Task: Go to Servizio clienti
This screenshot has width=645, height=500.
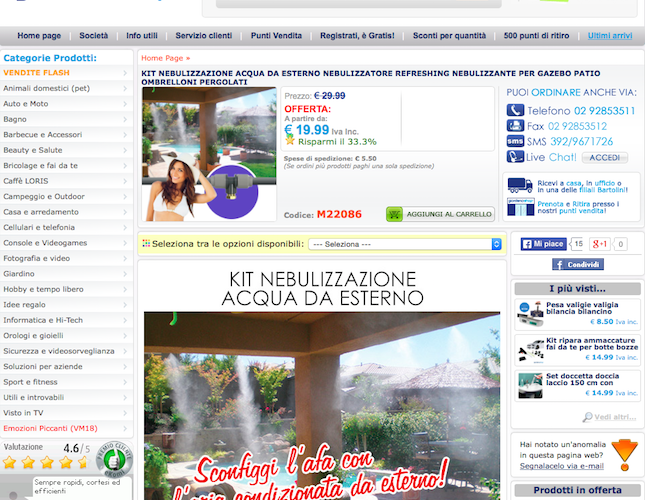Action: pyautogui.click(x=204, y=36)
